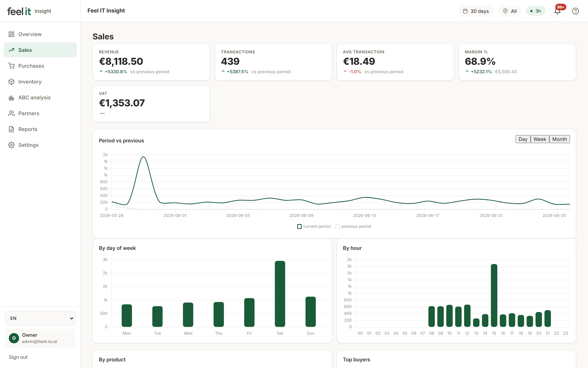This screenshot has height=368, width=588.
Task: Open Settings page label
Action: pyautogui.click(x=28, y=145)
